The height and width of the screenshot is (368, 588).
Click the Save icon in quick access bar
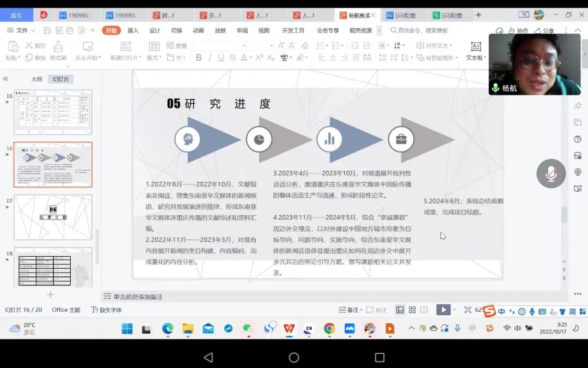click(x=47, y=31)
